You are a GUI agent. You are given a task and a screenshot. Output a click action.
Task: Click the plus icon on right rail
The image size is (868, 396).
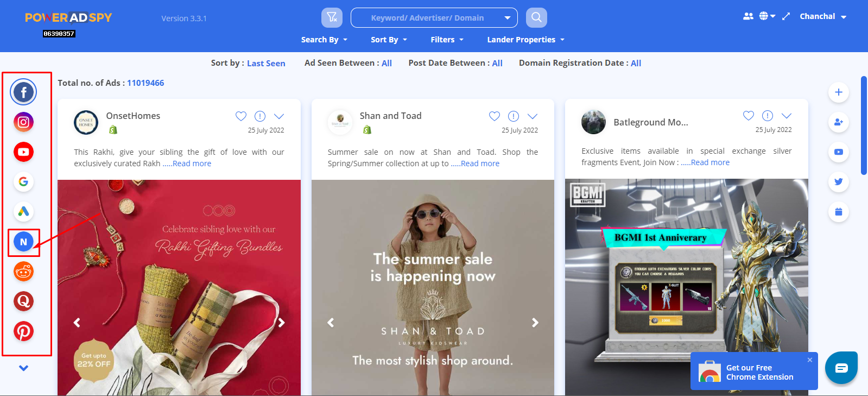[x=839, y=92]
